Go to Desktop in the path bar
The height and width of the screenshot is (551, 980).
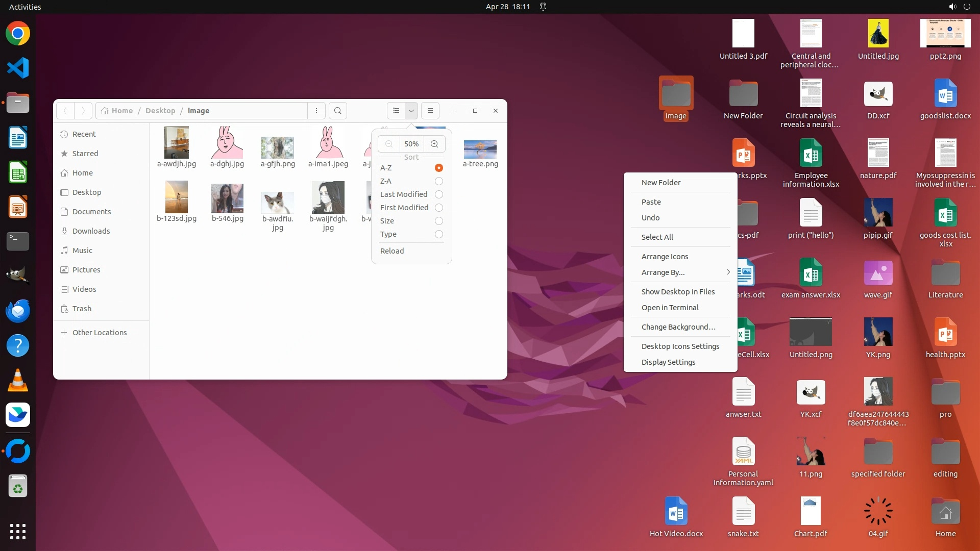pyautogui.click(x=160, y=111)
